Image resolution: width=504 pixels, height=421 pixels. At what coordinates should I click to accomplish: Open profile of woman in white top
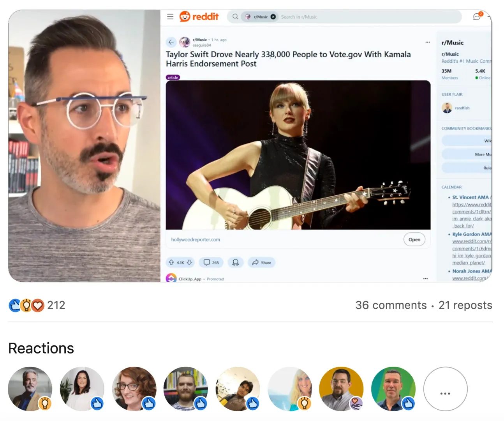pos(82,389)
